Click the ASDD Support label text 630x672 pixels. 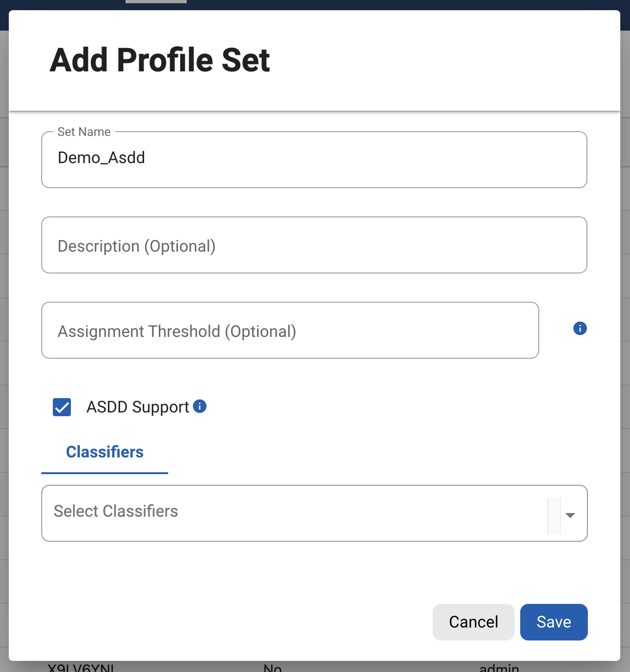138,407
